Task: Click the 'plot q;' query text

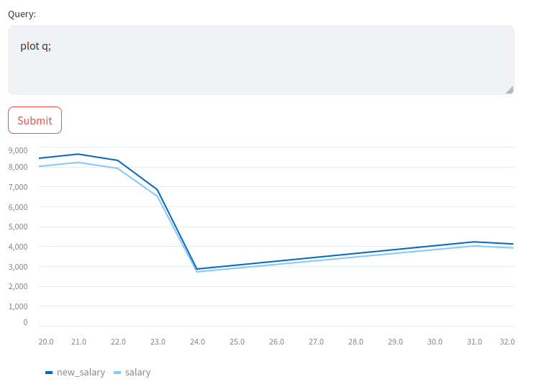Action: click(x=35, y=46)
